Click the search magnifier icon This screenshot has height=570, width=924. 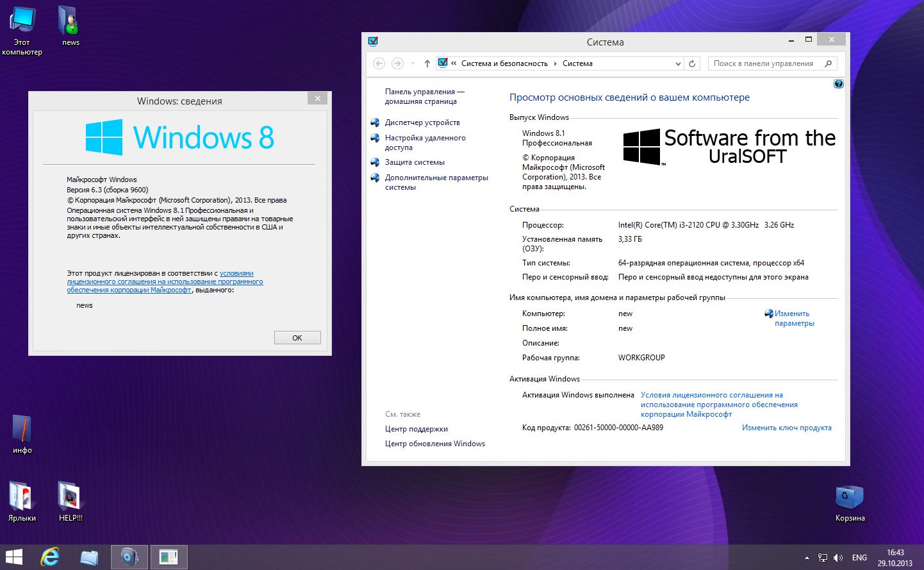click(x=829, y=63)
